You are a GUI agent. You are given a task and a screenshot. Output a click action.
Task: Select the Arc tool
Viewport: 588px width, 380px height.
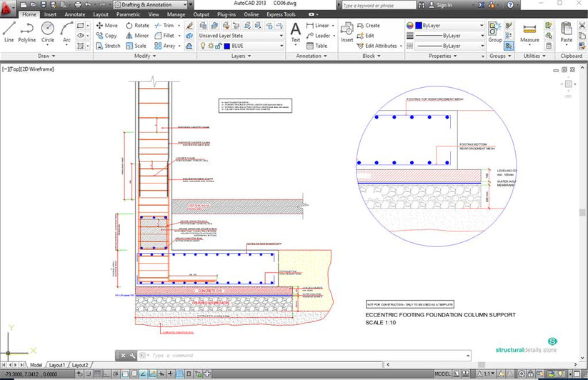(x=66, y=32)
